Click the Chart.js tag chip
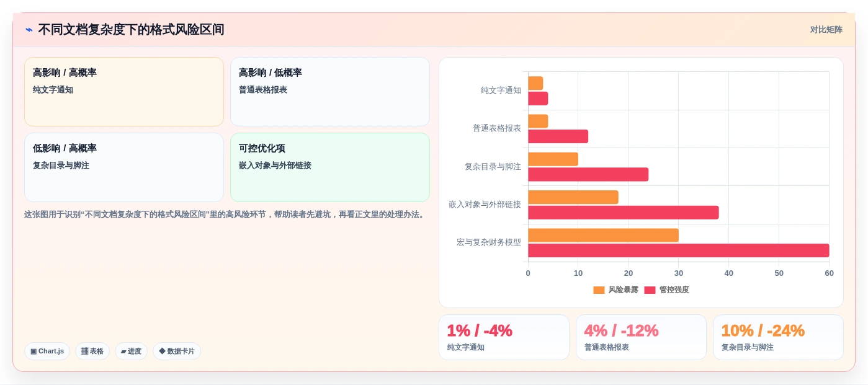The image size is (868, 385). tap(47, 351)
